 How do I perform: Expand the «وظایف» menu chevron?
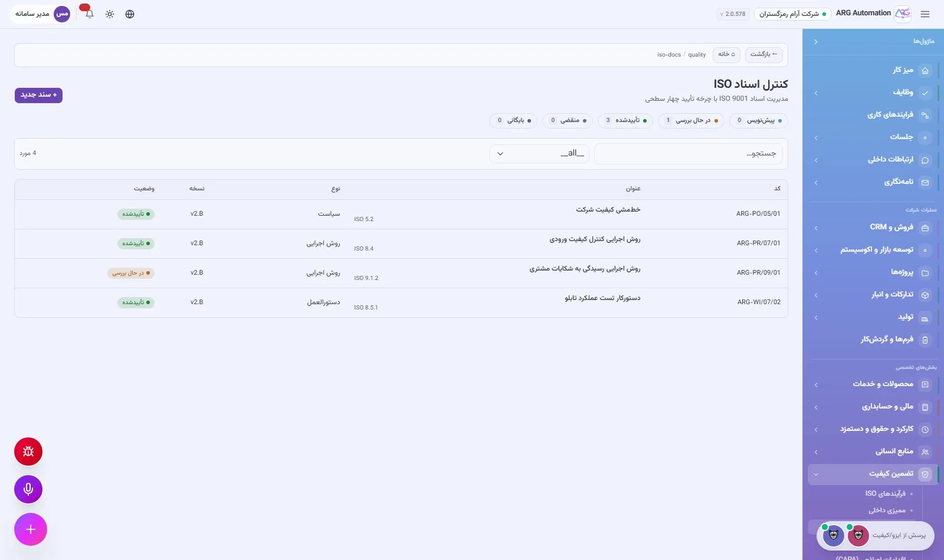[816, 93]
